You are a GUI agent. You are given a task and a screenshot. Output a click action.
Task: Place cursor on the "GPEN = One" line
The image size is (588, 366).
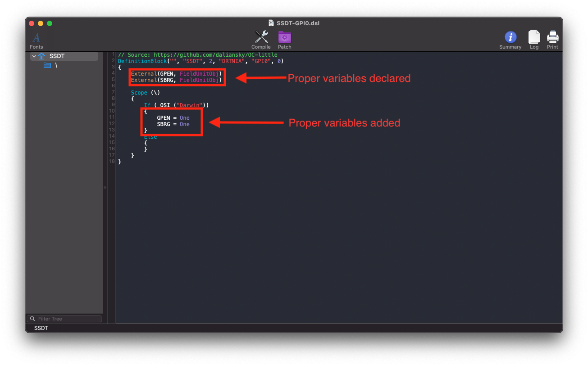173,118
